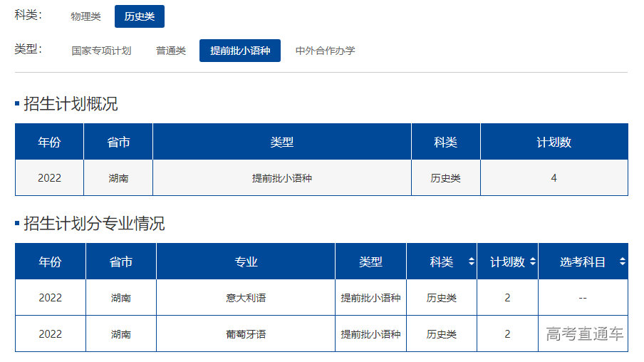
Task: Click the 专业 column header
Action: [246, 262]
